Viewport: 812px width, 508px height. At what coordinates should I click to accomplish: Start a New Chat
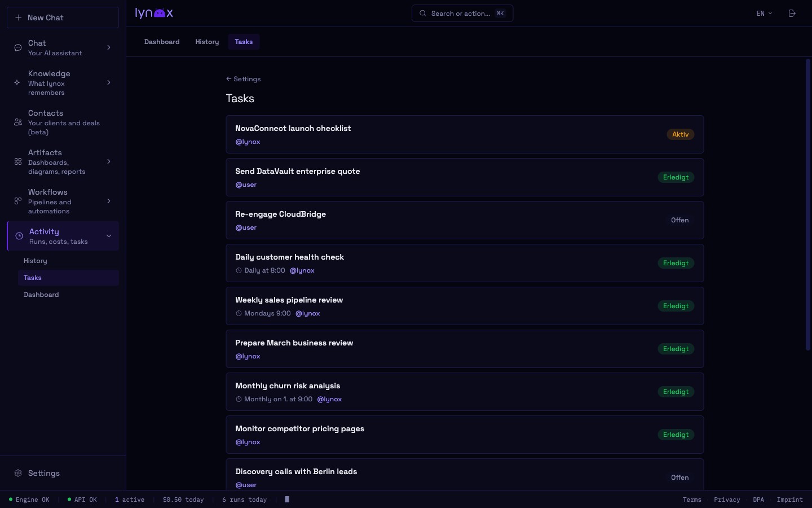63,17
